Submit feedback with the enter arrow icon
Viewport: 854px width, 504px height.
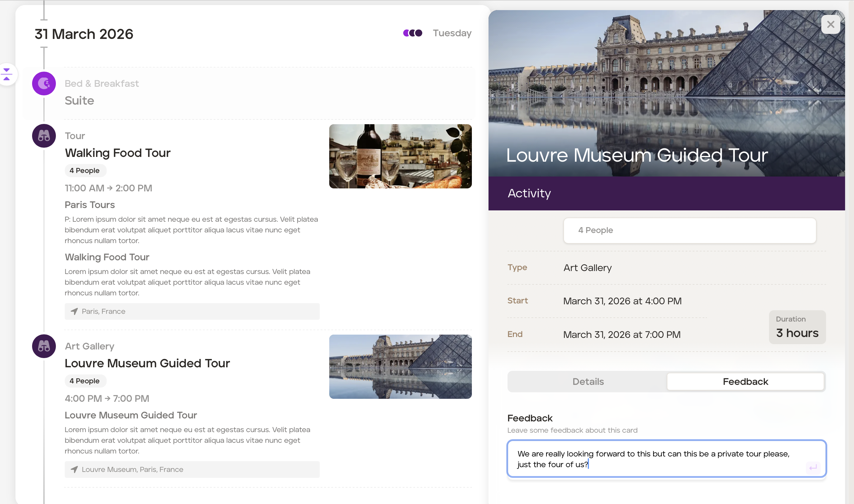click(x=813, y=468)
